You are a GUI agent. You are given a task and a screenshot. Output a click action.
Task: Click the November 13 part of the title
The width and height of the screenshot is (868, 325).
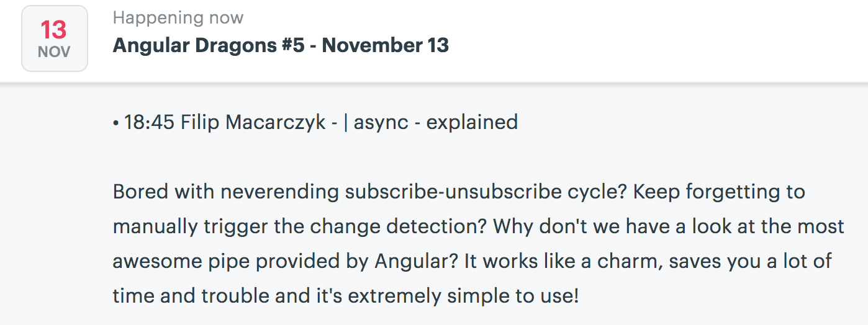[385, 45]
